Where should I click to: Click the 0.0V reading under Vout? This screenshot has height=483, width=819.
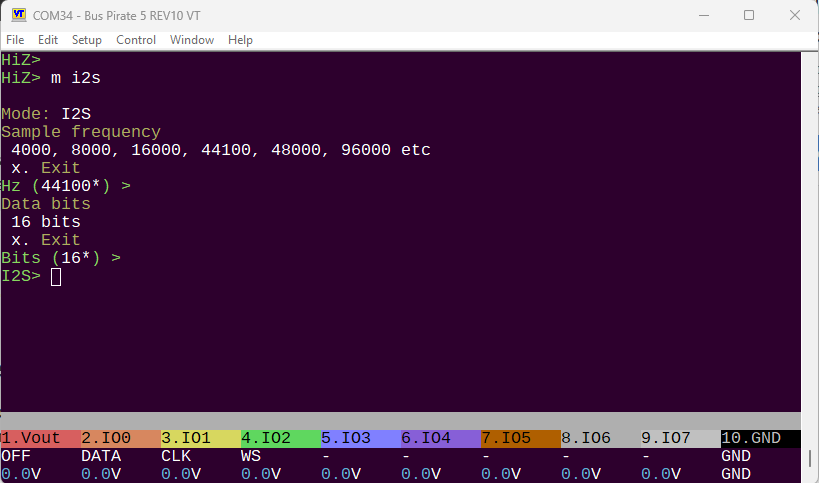pos(21,474)
